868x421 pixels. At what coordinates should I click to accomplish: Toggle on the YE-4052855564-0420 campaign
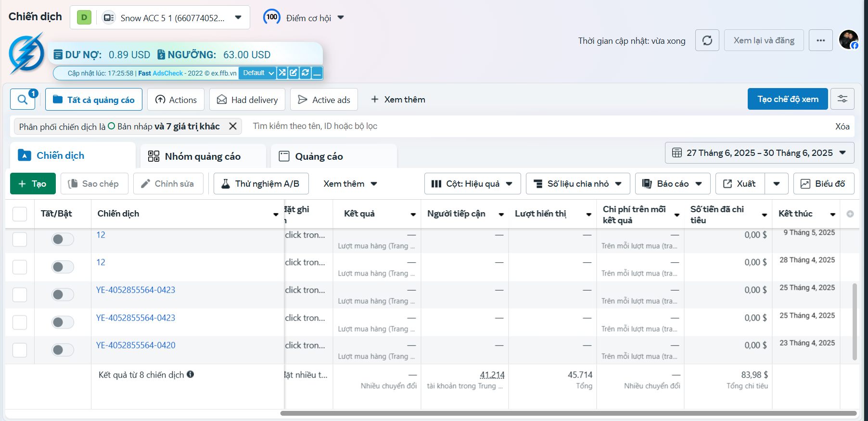pyautogui.click(x=63, y=350)
